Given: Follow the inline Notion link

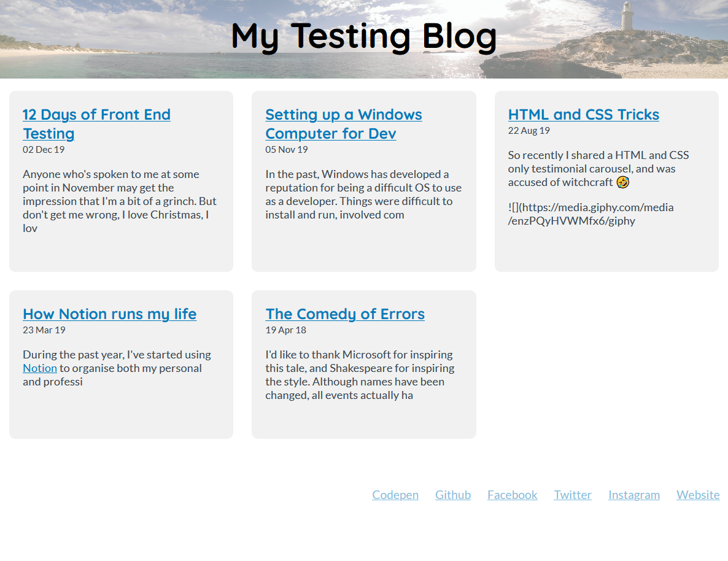Looking at the screenshot, I should click(x=40, y=368).
